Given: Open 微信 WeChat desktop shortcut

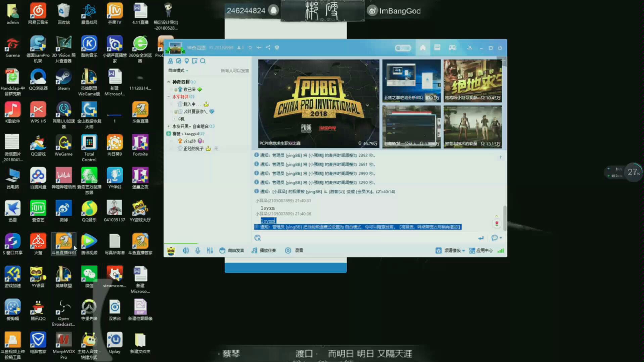Looking at the screenshot, I should tap(89, 277).
